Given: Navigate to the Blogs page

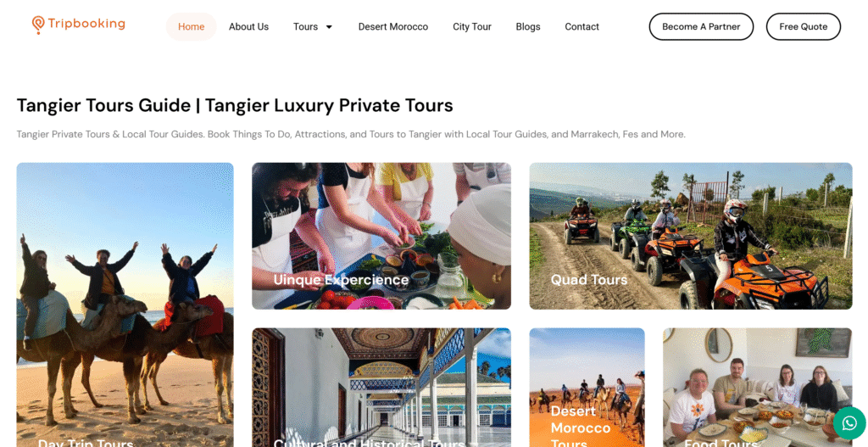Looking at the screenshot, I should [528, 26].
